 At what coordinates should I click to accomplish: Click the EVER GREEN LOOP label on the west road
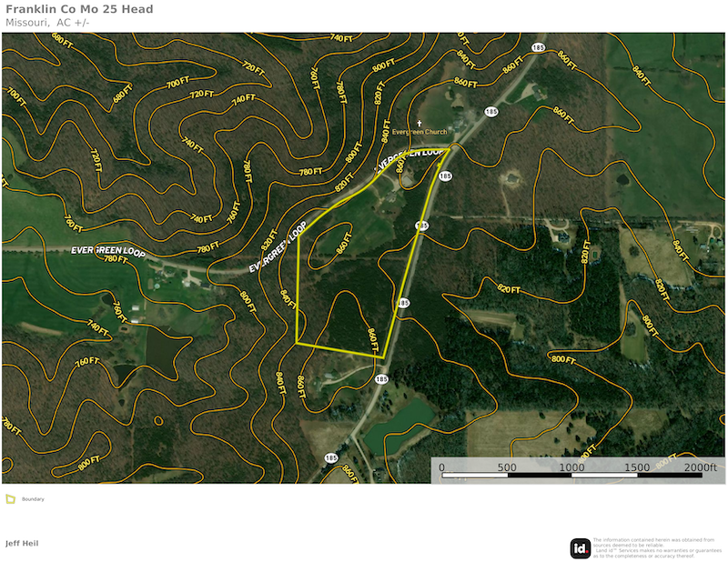[107, 249]
